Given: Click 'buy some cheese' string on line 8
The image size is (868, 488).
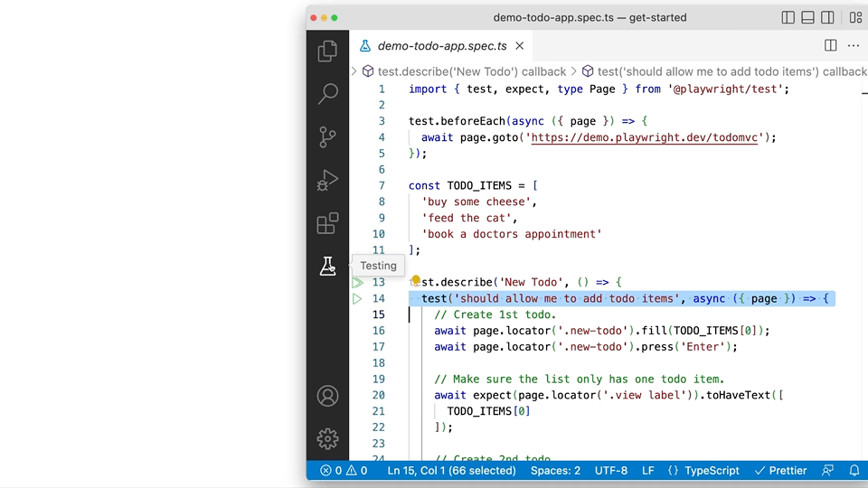Looking at the screenshot, I should pos(476,202).
